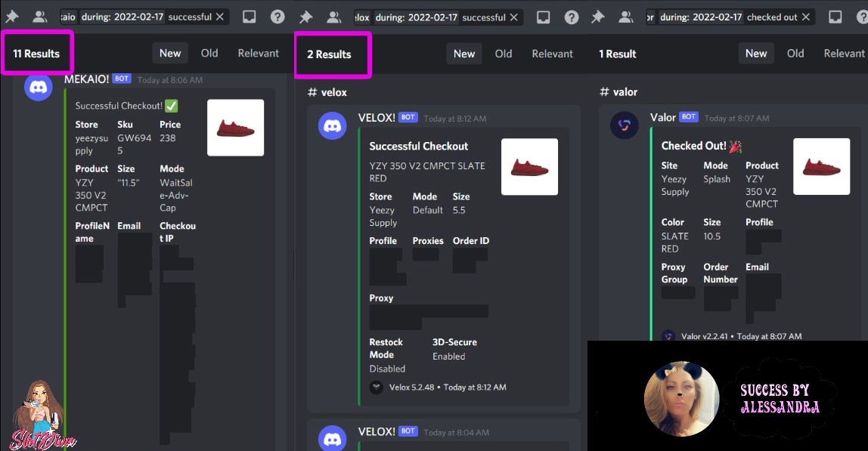Click the BOT badge next to VELOX!
The width and height of the screenshot is (868, 451).
pos(408,117)
